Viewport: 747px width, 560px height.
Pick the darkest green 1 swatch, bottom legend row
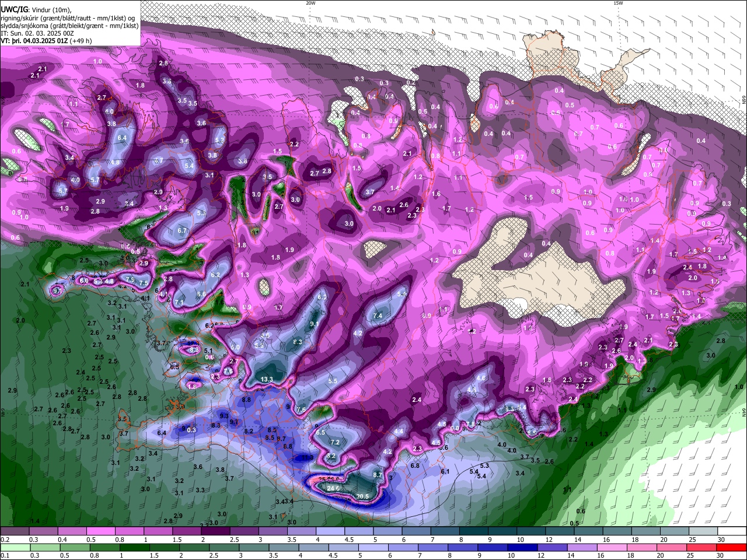[x=134, y=547]
